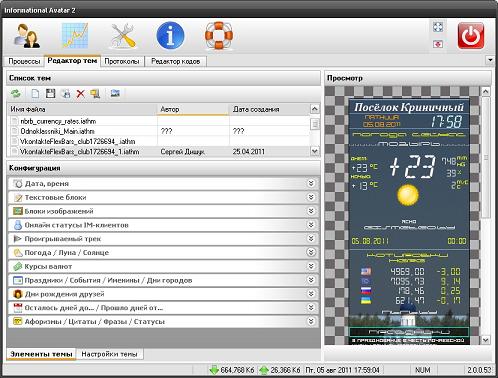Click the avatar preview image
This screenshot has width=498, height=378.
coord(409,221)
